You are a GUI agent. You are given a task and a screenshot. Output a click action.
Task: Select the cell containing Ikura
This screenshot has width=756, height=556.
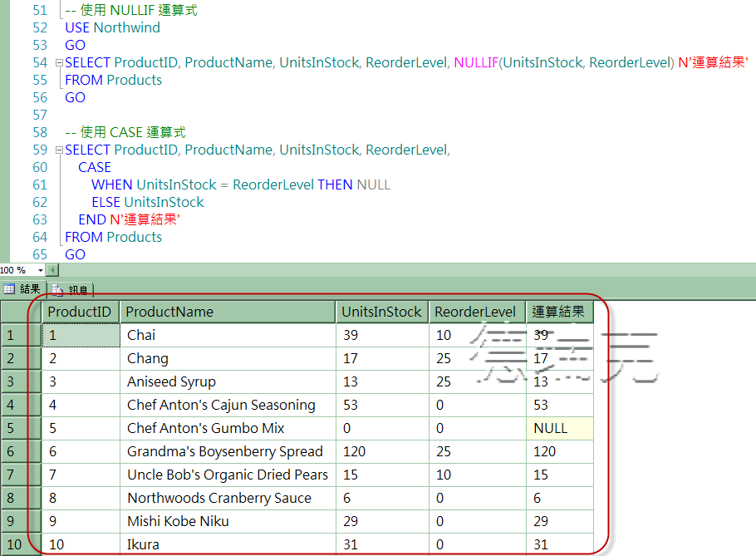click(x=143, y=544)
